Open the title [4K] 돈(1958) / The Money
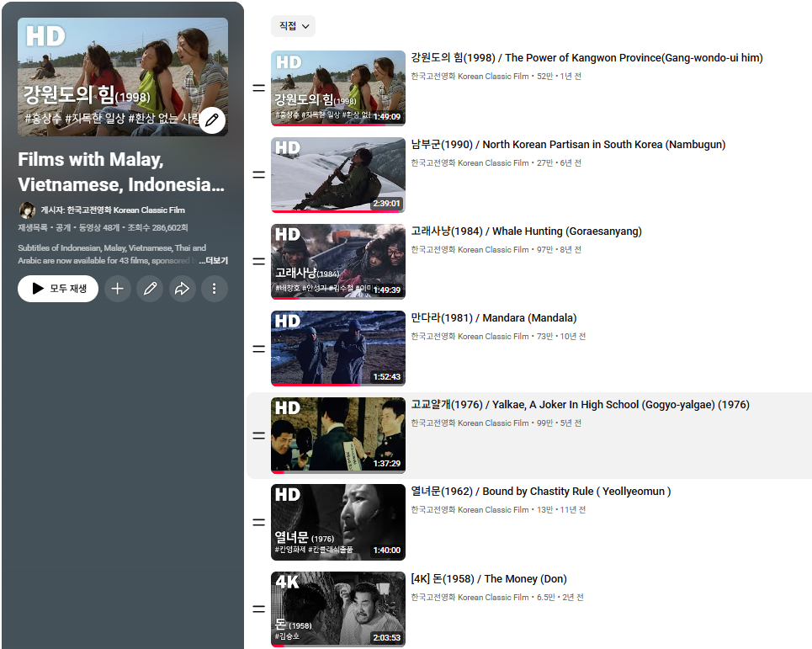Image resolution: width=812 pixels, height=649 pixels. click(x=489, y=579)
